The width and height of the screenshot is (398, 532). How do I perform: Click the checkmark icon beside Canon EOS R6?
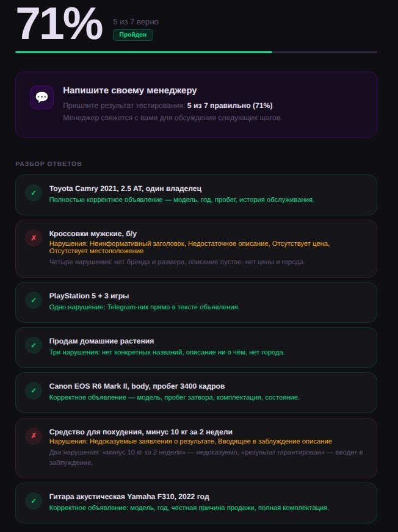34,390
